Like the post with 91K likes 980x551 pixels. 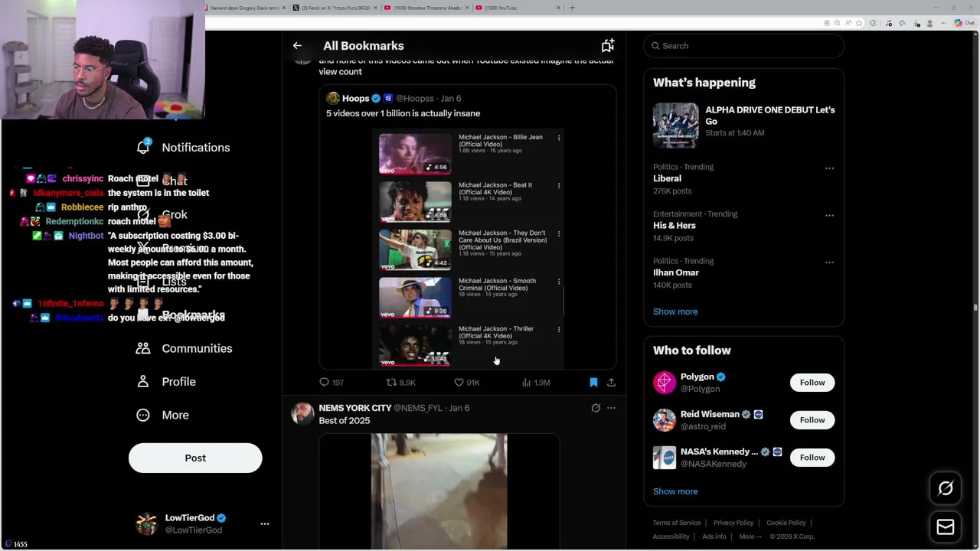click(459, 382)
